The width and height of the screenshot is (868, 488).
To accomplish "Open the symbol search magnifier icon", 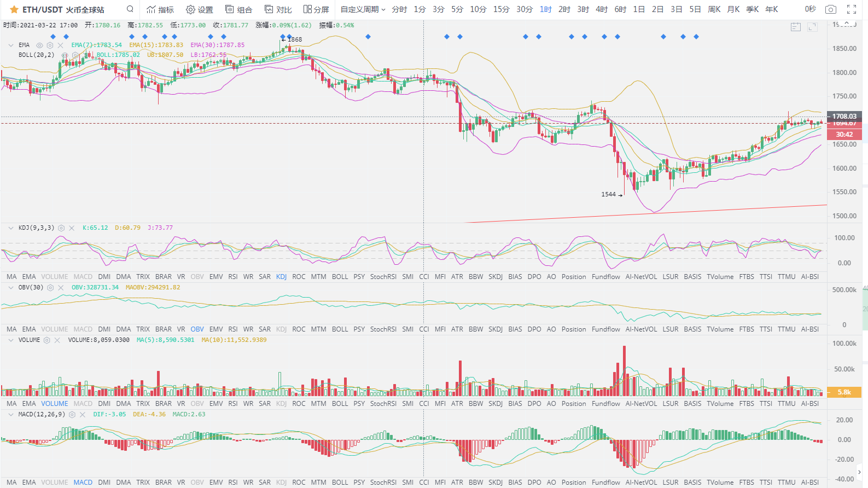I will point(130,9).
